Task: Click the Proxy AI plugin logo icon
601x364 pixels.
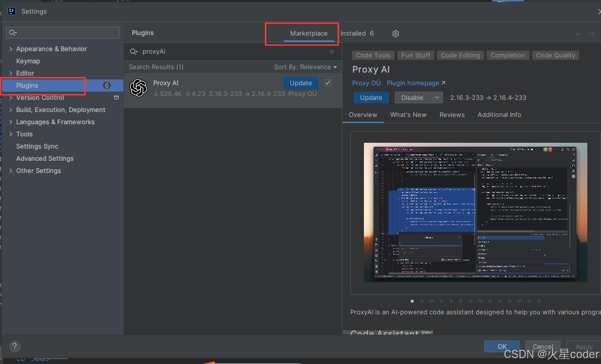Action: coord(139,88)
